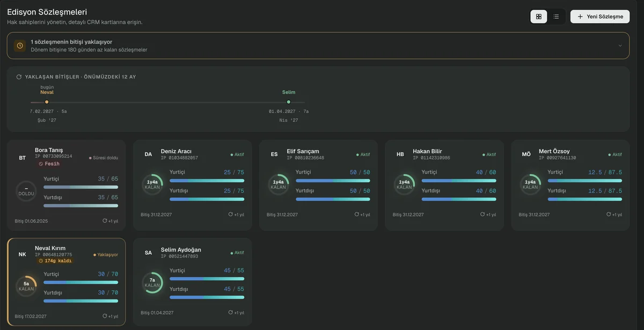Click the 1y4a remaining ring on Hakan Bilir card
The height and width of the screenshot is (330, 644).
(404, 184)
